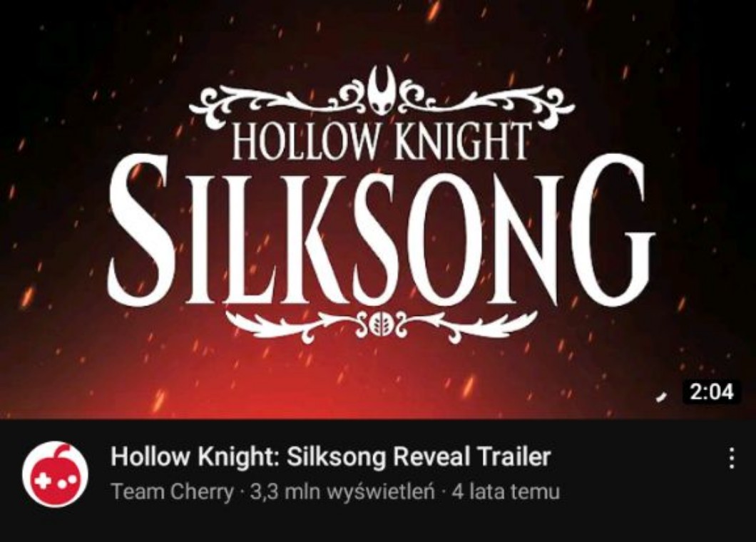
Task: Click the Hornet mask emblem above the logo
Action: click(x=382, y=91)
